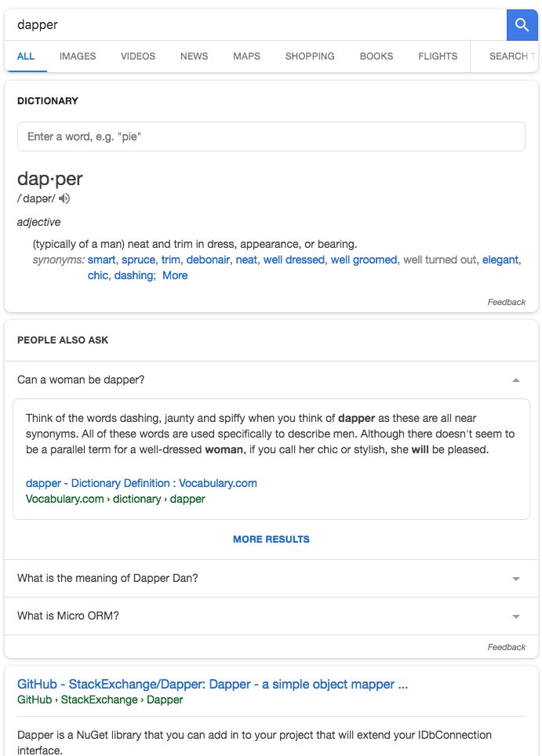This screenshot has height=756, width=542.
Task: Show More synonyms link
Action: pos(175,275)
